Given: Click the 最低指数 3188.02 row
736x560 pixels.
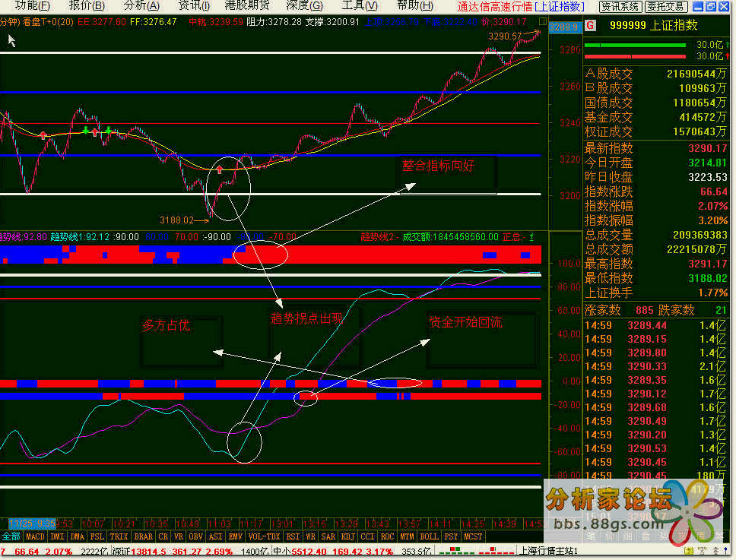Looking at the screenshot, I should click(x=655, y=279).
